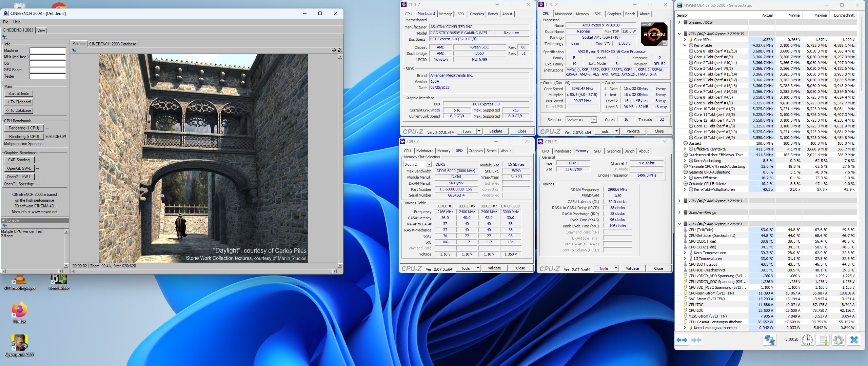This screenshot has width=868, height=366.
Task: Click CPU EDC lightning sensor icon
Action: coord(685,310)
